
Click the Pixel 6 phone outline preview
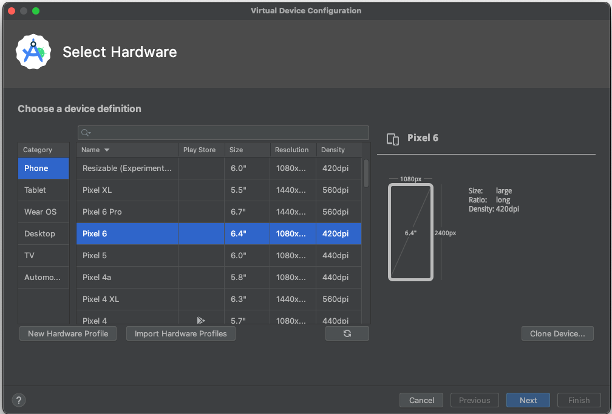[x=411, y=232]
